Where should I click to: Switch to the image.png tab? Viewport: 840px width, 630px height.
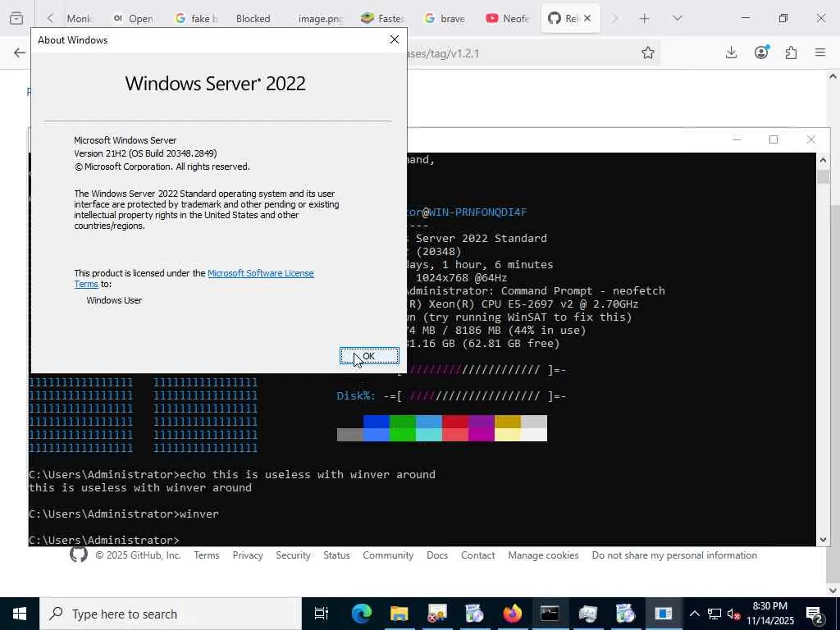(x=321, y=19)
